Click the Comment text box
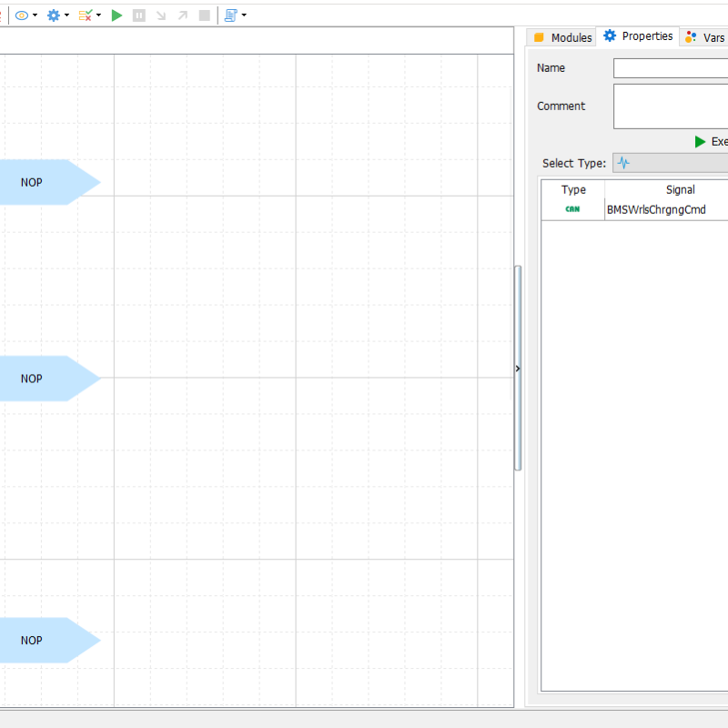Screen dimensions: 728x728 671,106
